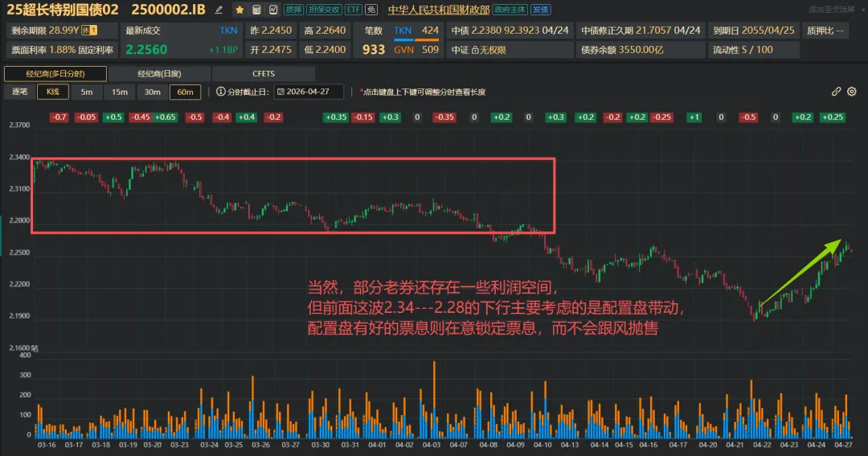
Task: Click 质押比 -- field
Action: [x=825, y=31]
